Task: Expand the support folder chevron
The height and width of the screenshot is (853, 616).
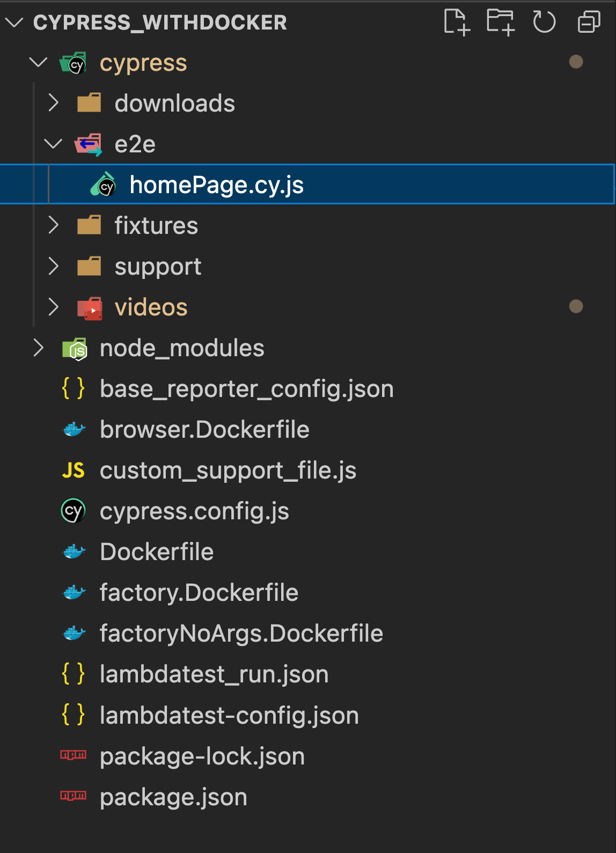Action: pyautogui.click(x=53, y=266)
